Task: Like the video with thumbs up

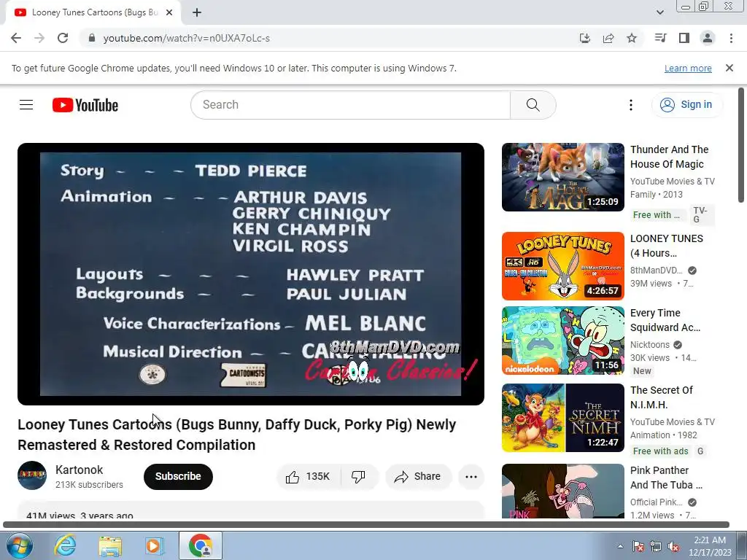Action: 309,477
